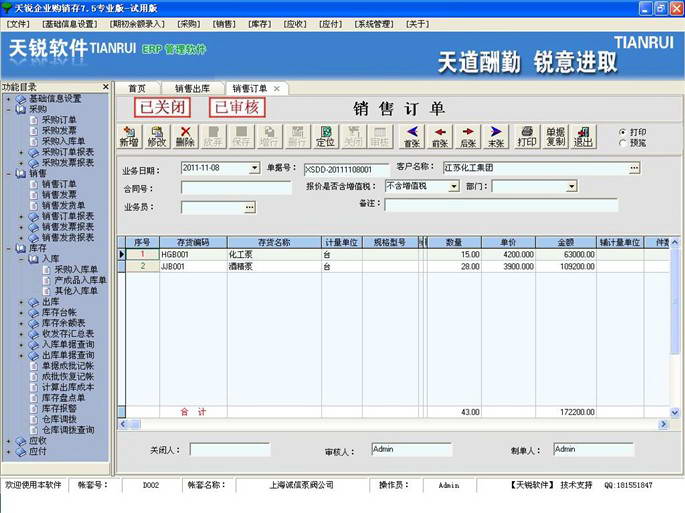Screen dimensions: 685x513
Task: Open the 部门 dropdown arrow
Action: (571, 187)
